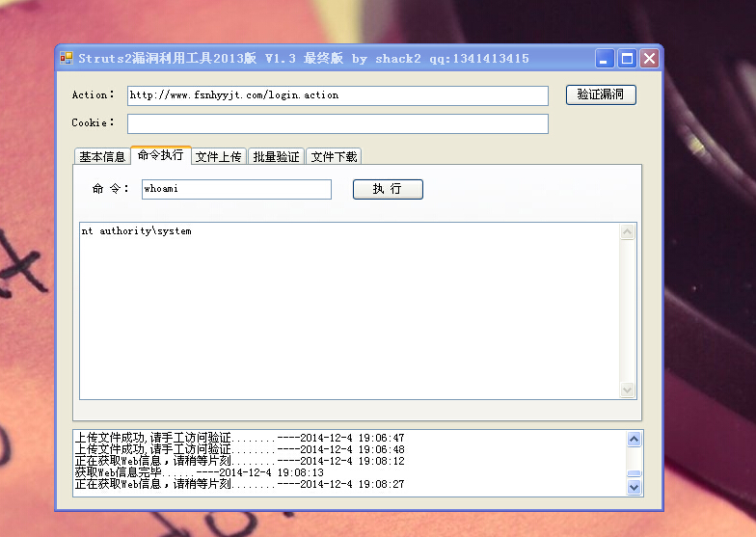Click the Cookie: label
Viewport: 756px width, 537px height.
coord(93,123)
